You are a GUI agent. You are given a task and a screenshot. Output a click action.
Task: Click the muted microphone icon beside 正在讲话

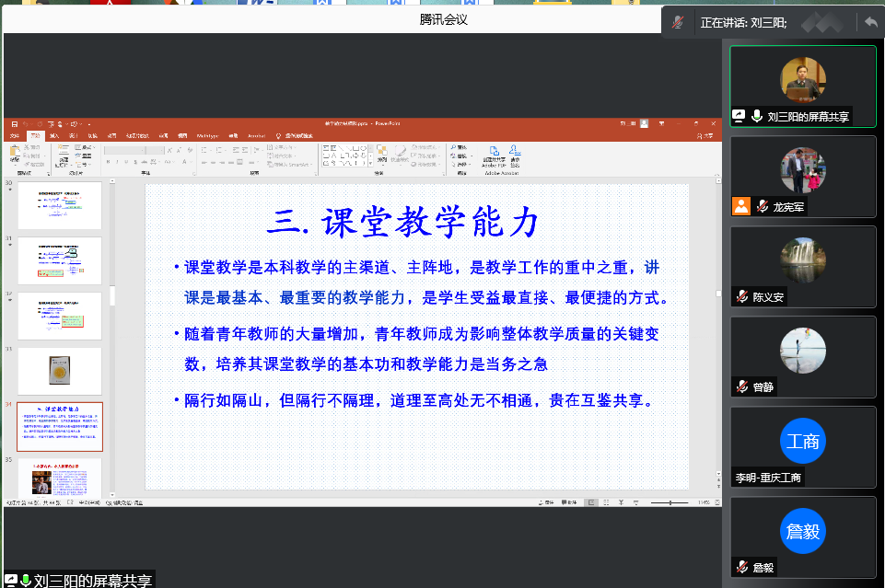click(679, 22)
